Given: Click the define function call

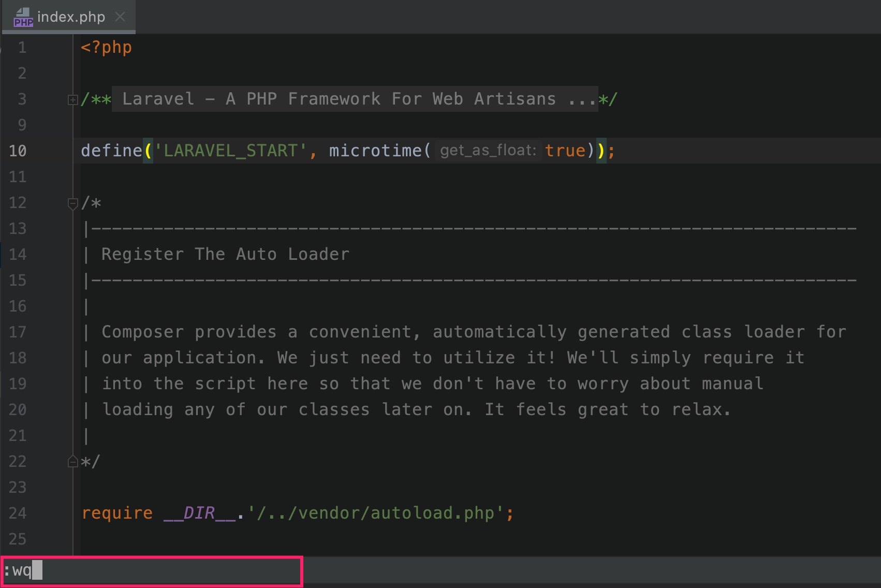Looking at the screenshot, I should click(111, 151).
